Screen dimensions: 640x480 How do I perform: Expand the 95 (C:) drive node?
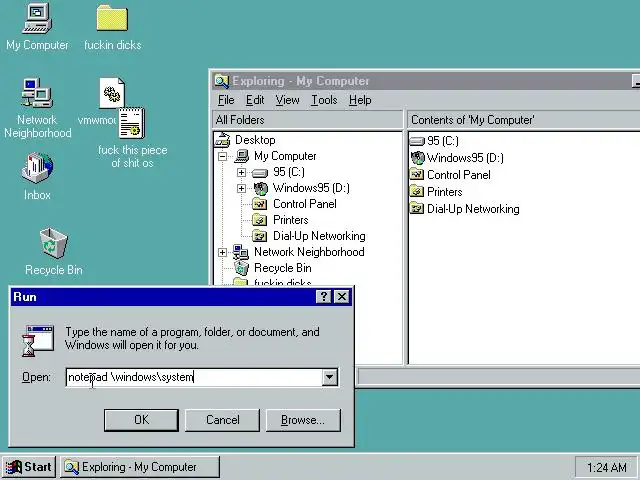pyautogui.click(x=241, y=172)
